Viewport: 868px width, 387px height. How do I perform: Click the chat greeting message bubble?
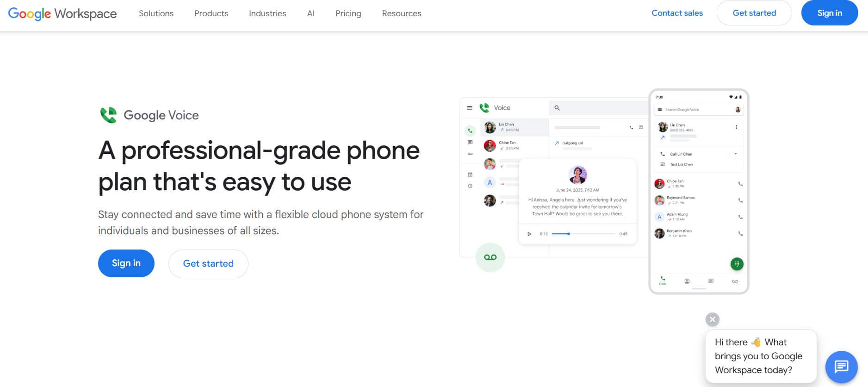click(x=761, y=356)
